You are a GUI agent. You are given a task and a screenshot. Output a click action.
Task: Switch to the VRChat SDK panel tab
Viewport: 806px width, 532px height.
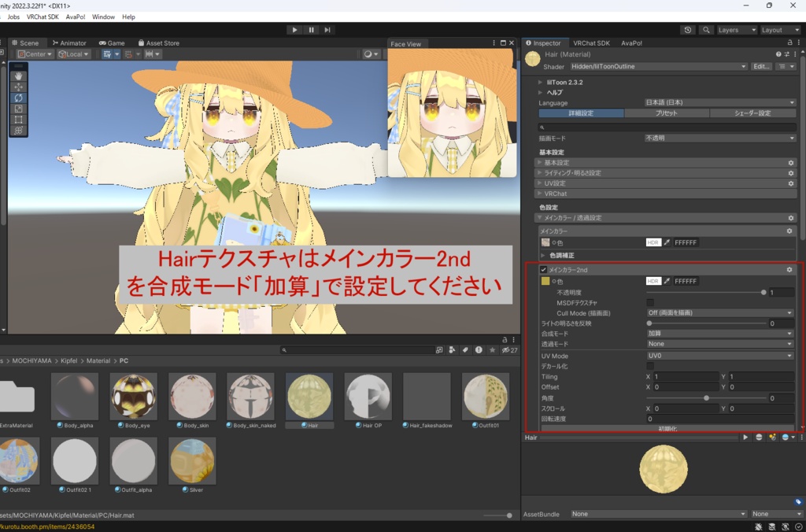[x=592, y=43]
